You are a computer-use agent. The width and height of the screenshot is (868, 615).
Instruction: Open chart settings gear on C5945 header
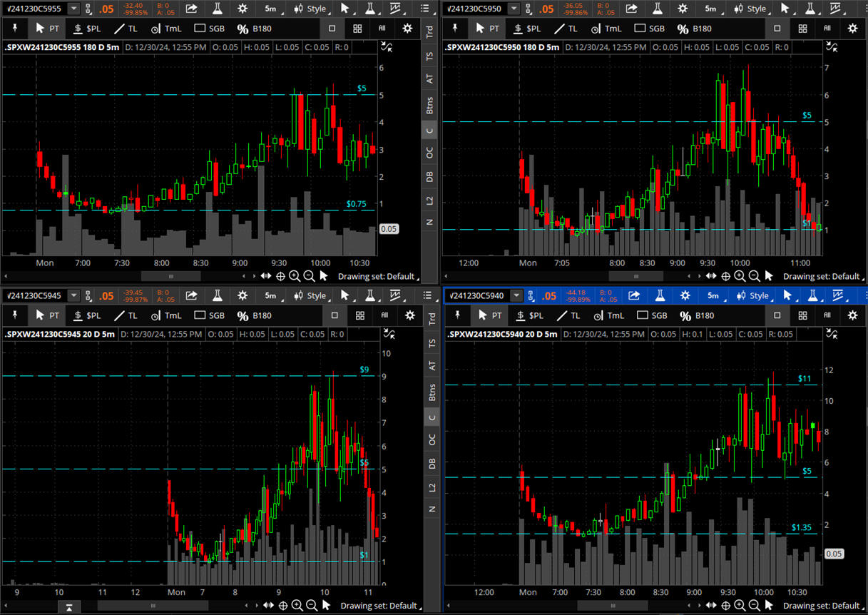(242, 295)
